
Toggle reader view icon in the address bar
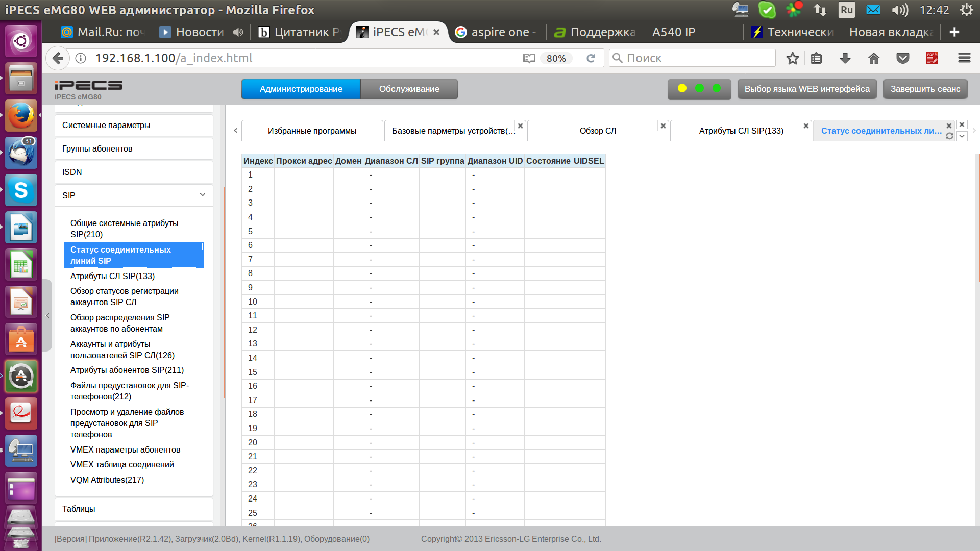click(529, 58)
